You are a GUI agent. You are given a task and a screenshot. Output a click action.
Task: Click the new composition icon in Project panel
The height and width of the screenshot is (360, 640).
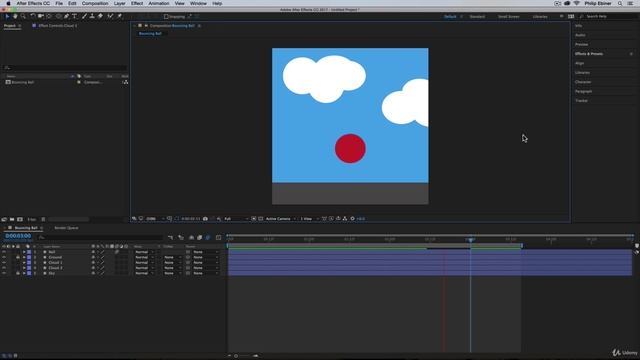tap(20, 219)
